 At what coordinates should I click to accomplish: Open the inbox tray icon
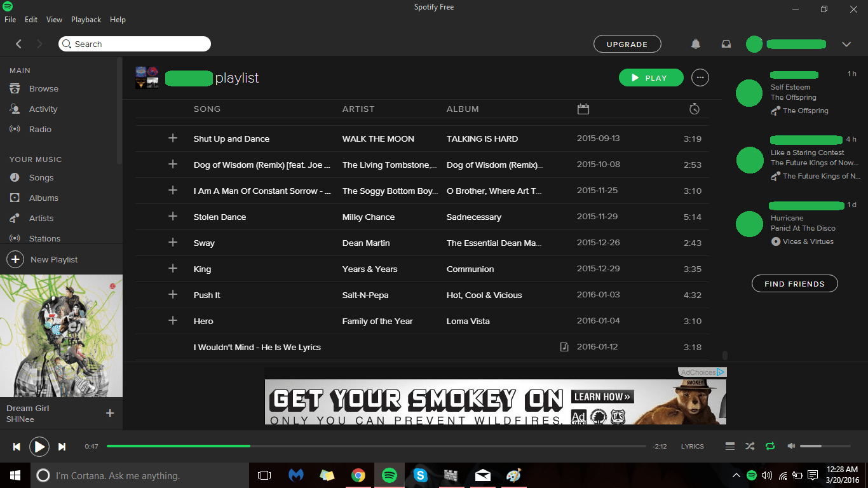[x=726, y=44]
